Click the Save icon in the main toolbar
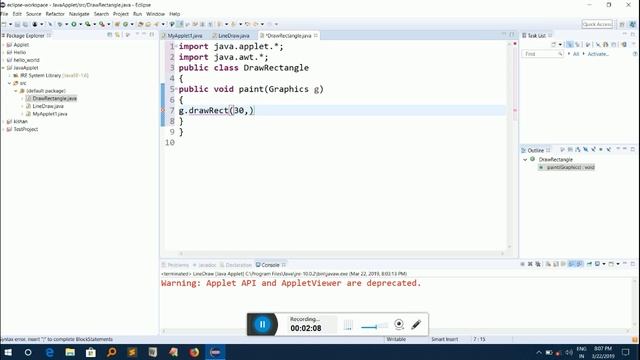 point(18,24)
